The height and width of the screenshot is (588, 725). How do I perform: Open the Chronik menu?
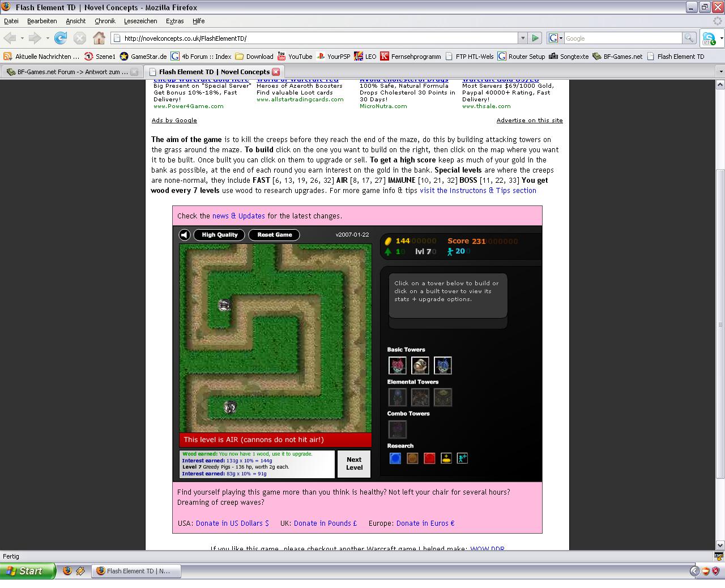(105, 21)
